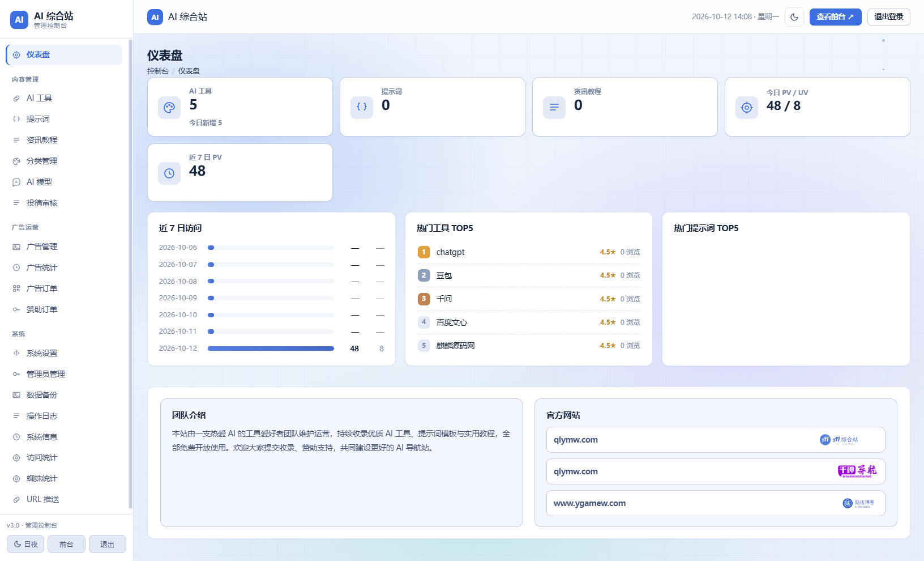Click the 提示词 stat card braces icon
924x561 pixels.
(362, 108)
